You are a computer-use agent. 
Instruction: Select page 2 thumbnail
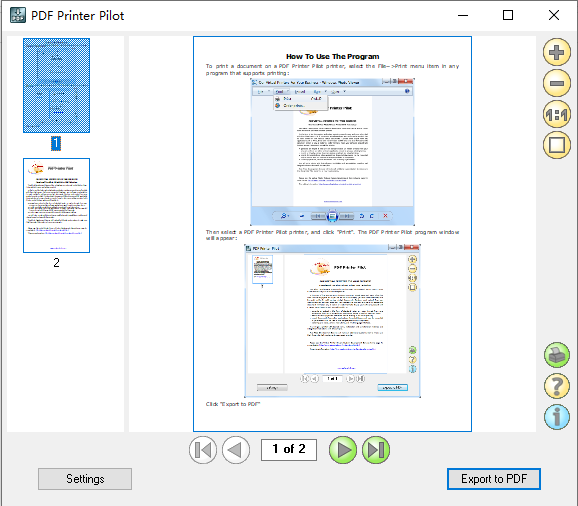(56, 205)
